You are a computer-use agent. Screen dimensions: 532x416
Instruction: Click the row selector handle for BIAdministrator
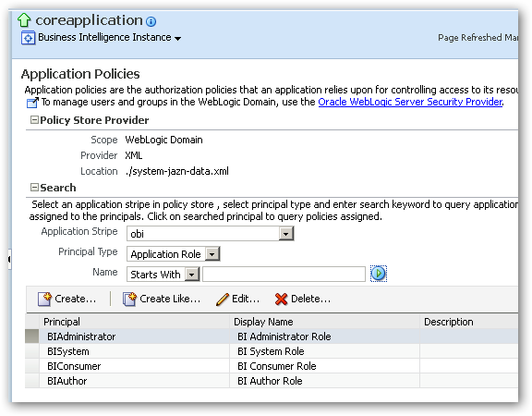coord(32,336)
